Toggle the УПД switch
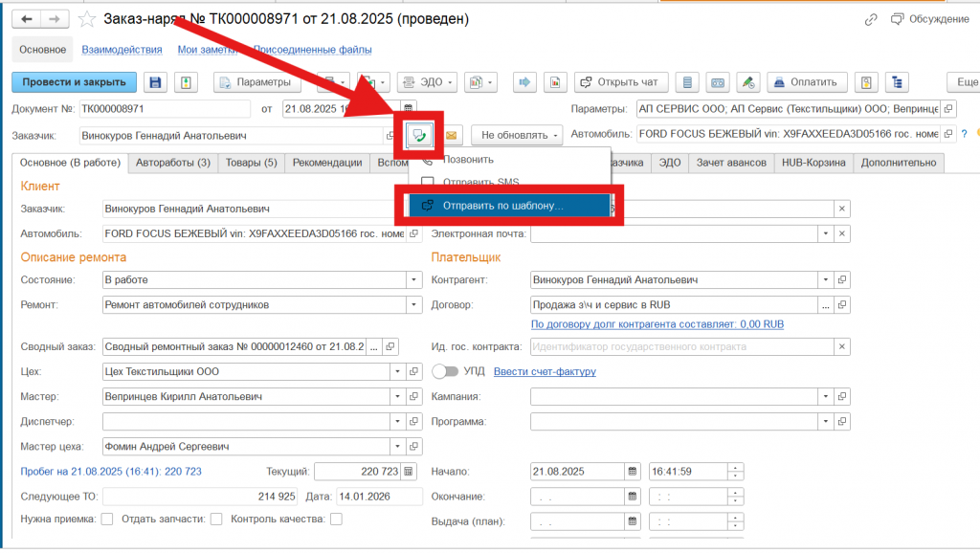This screenshot has width=980, height=553. pyautogui.click(x=445, y=371)
